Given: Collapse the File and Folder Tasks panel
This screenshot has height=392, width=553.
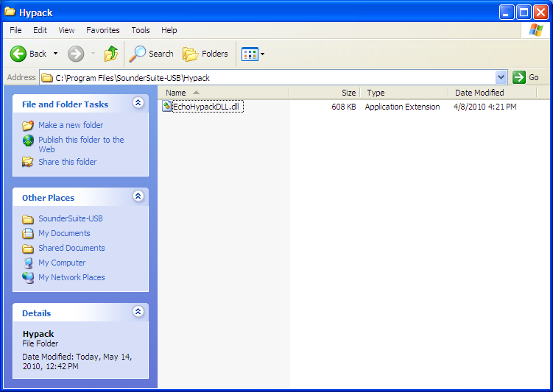Looking at the screenshot, I should [x=138, y=104].
